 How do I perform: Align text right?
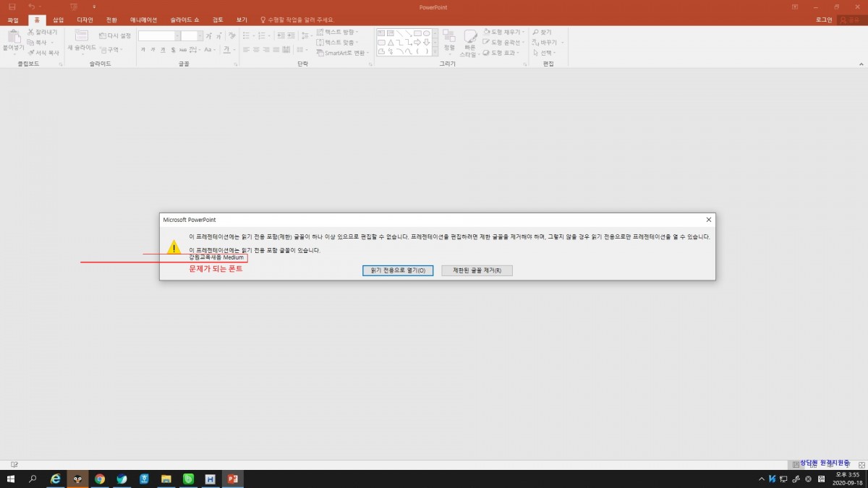(267, 50)
